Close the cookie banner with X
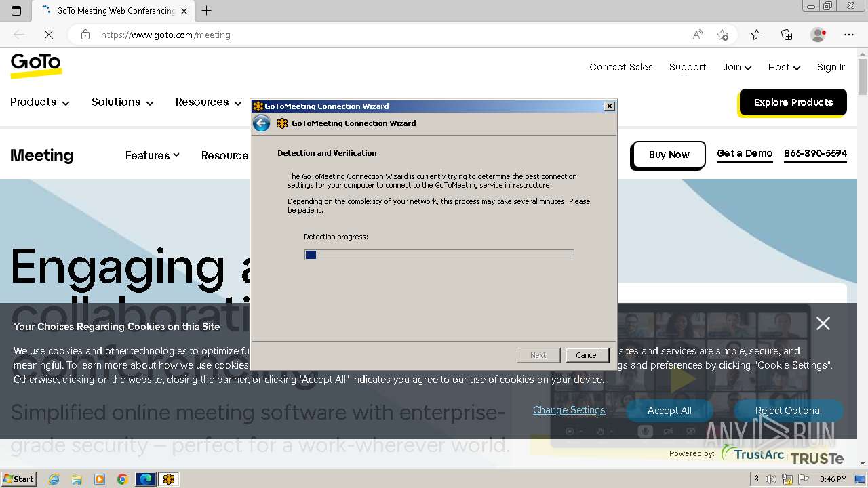Viewport: 868px width, 488px height. click(823, 323)
